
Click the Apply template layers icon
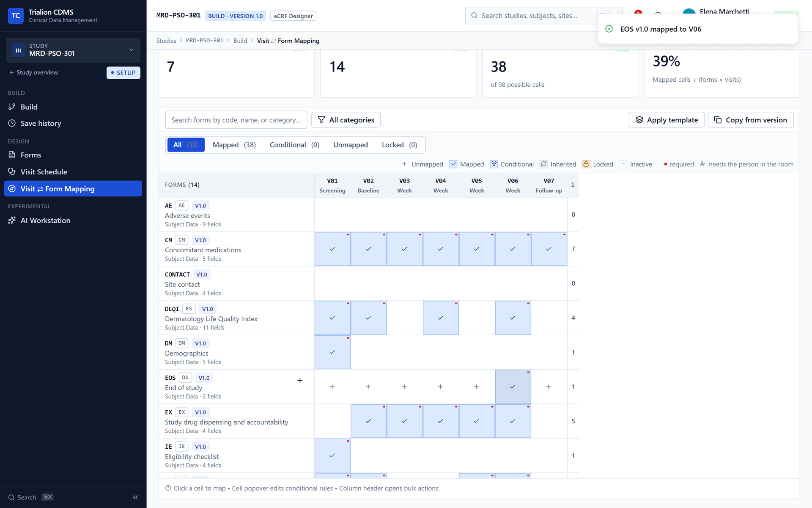(x=639, y=120)
